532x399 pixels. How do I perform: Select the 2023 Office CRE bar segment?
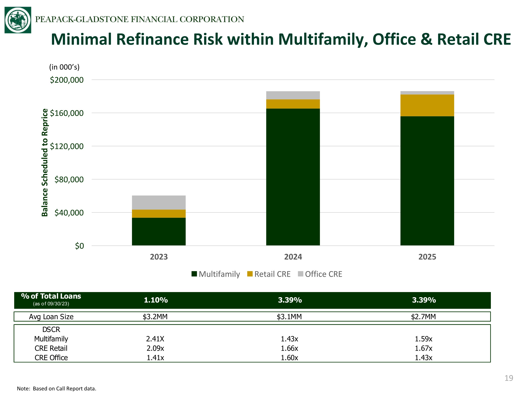pyautogui.click(x=159, y=203)
